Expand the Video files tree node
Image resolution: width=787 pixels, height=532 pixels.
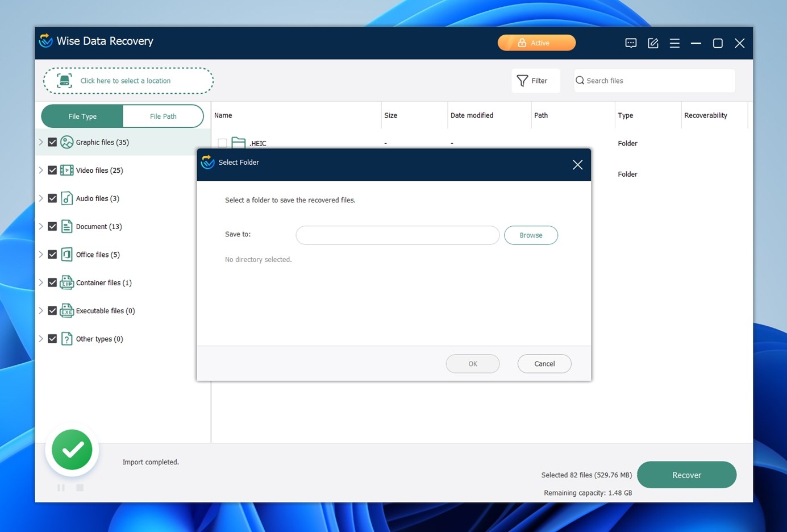click(41, 170)
